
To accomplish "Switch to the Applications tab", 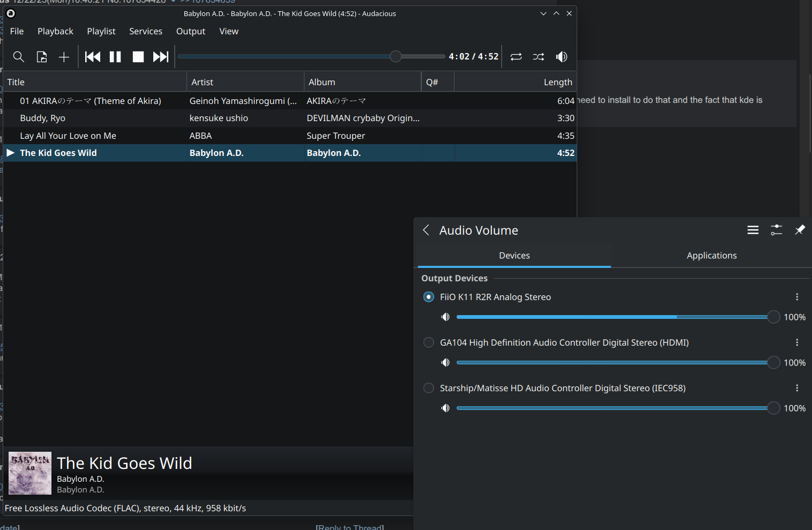I will tap(712, 256).
